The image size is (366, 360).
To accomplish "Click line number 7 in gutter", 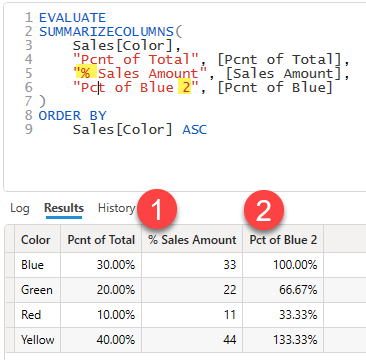I will pos(29,101).
